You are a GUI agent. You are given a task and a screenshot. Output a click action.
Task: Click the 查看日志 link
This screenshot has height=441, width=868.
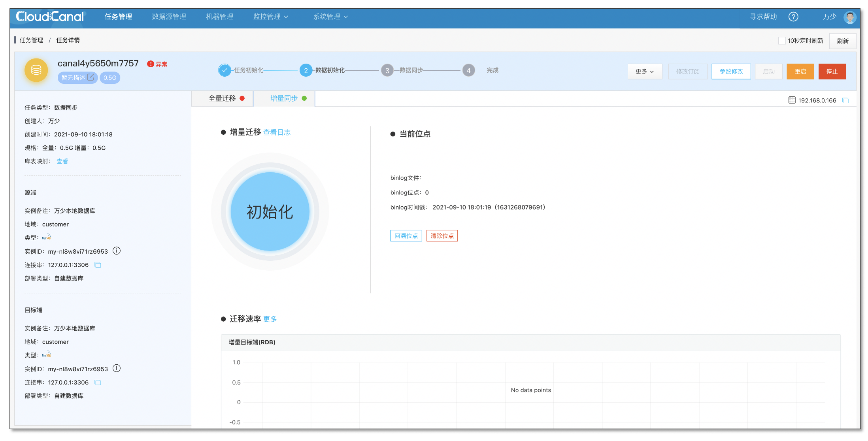click(277, 132)
